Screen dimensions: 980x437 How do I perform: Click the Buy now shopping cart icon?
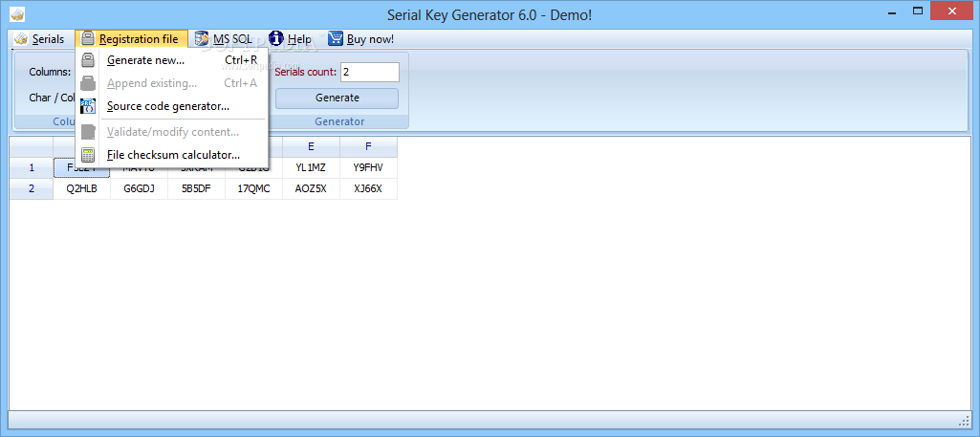pyautogui.click(x=336, y=39)
